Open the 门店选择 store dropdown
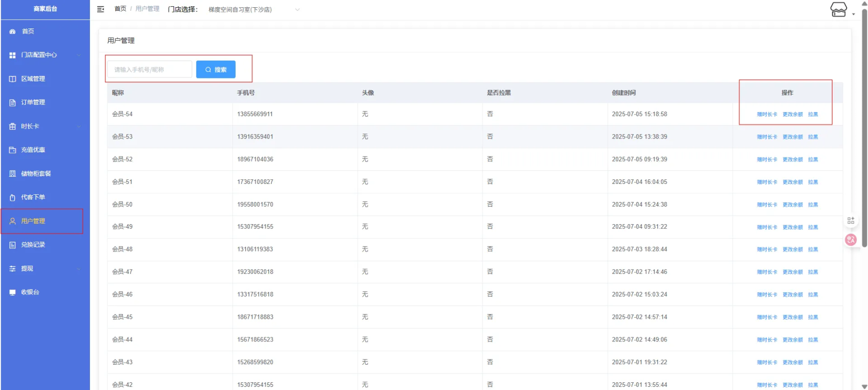The image size is (868, 390). pyautogui.click(x=253, y=10)
